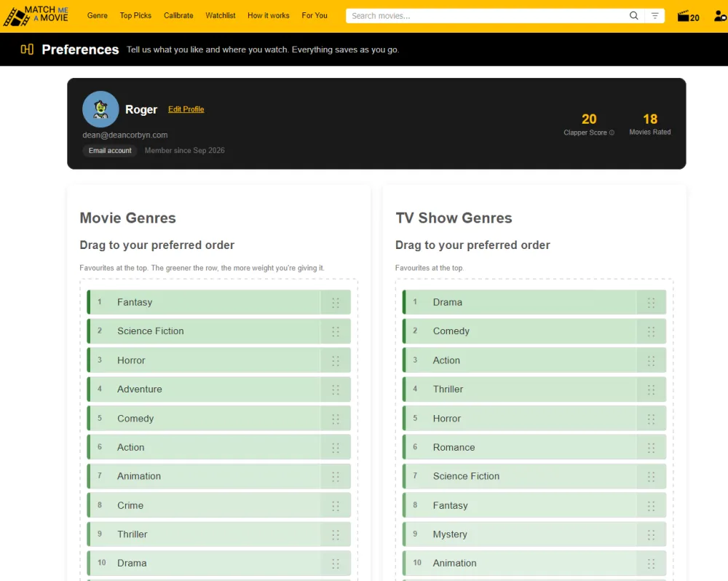The width and height of the screenshot is (728, 581).
Task: Click drag handle on TV Mystery row
Action: [x=651, y=534]
